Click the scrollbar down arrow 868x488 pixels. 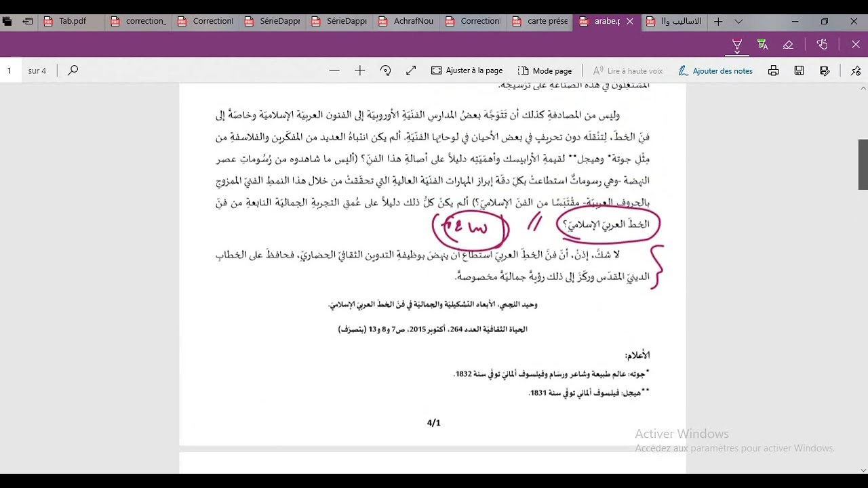click(x=863, y=469)
